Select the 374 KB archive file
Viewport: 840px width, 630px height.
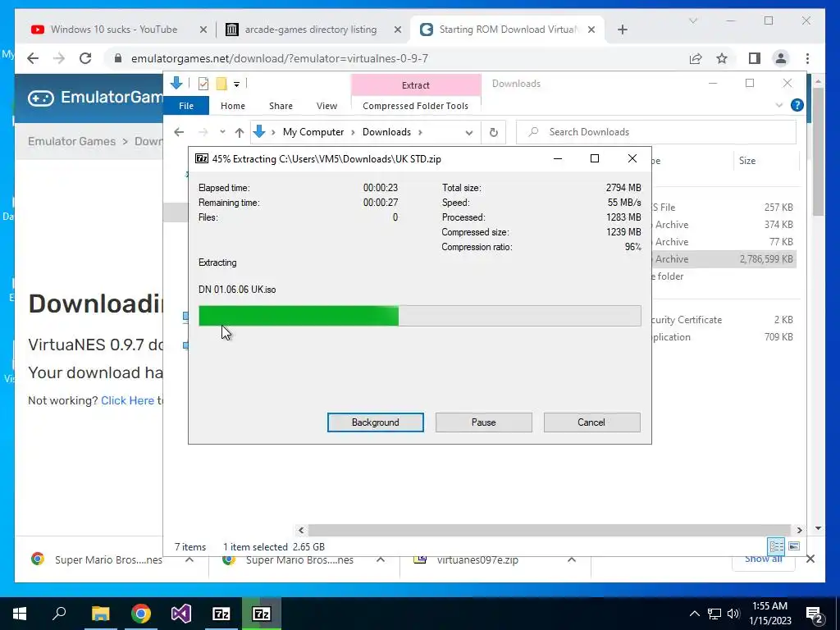point(724,225)
